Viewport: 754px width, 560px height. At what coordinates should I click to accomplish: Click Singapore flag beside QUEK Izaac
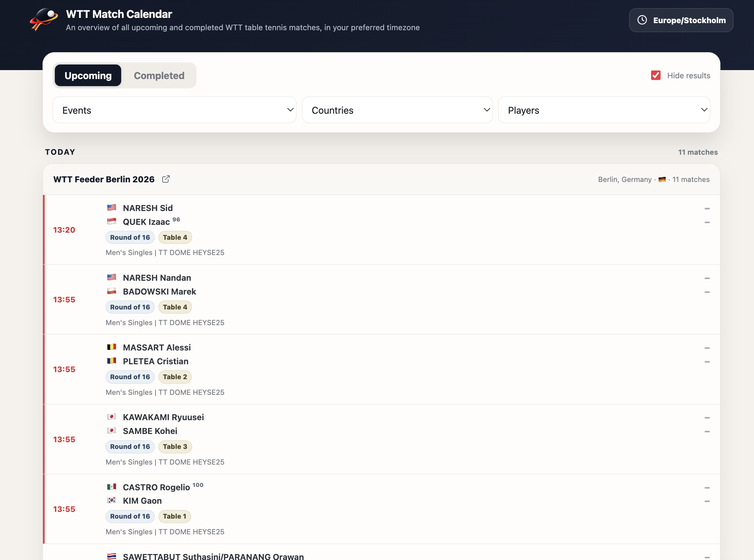tap(111, 221)
